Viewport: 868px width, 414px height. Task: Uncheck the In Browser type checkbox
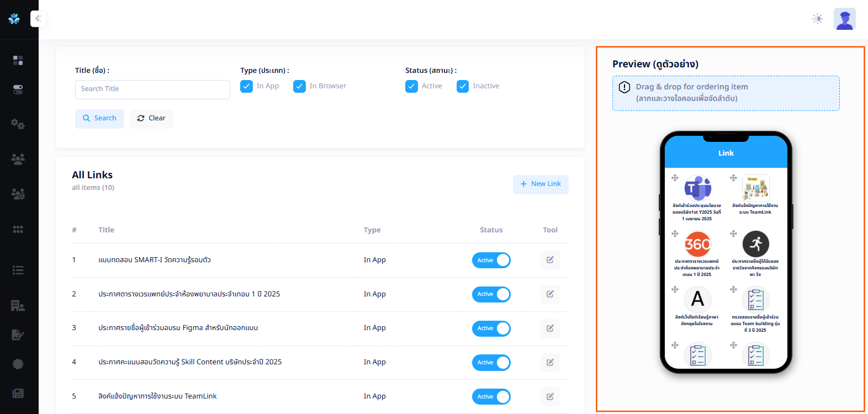(300, 87)
